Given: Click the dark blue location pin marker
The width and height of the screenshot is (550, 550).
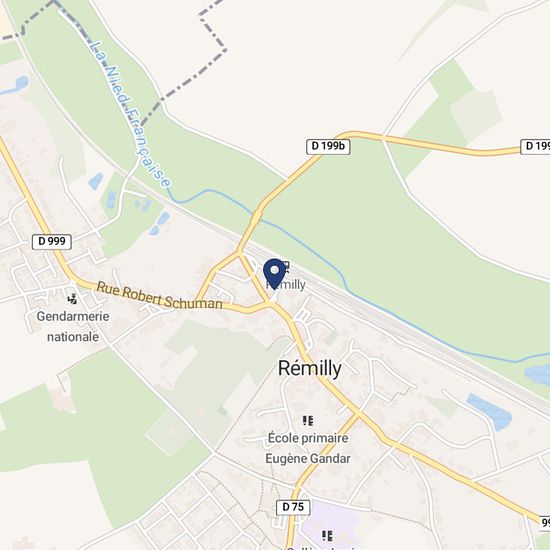Looking at the screenshot, I should coord(275,274).
